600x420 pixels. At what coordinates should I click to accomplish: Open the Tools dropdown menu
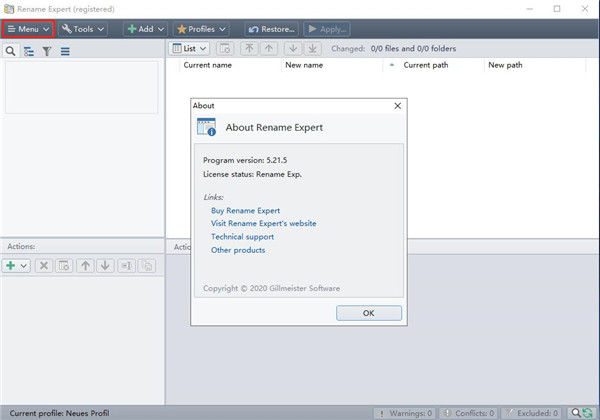click(x=83, y=29)
